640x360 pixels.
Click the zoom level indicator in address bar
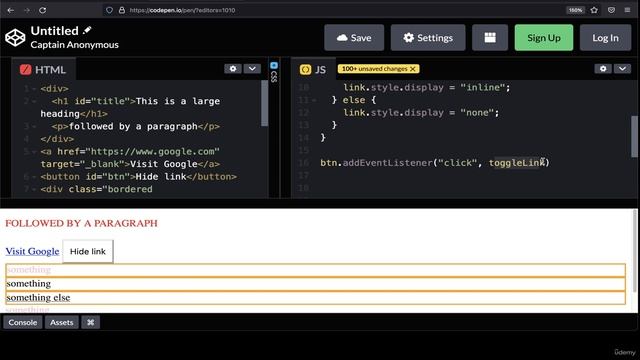pyautogui.click(x=576, y=10)
